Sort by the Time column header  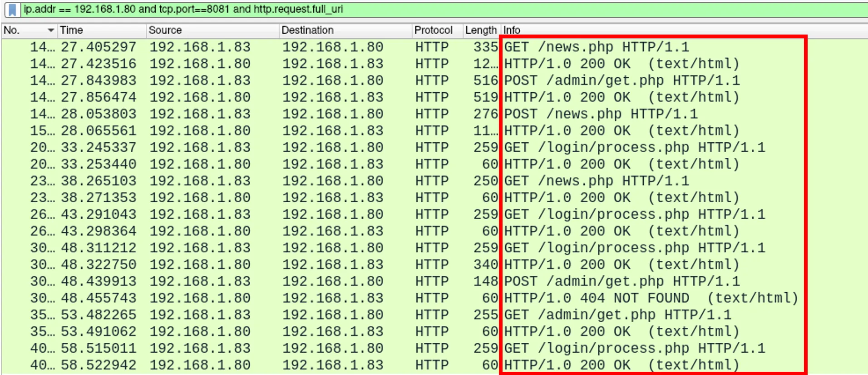click(x=102, y=30)
